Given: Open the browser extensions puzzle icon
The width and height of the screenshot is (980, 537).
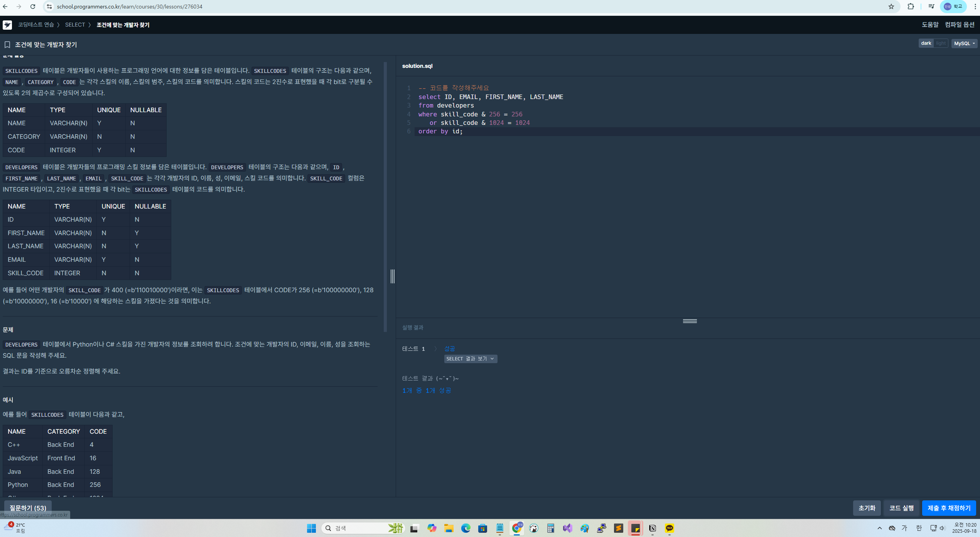Looking at the screenshot, I should tap(911, 7).
